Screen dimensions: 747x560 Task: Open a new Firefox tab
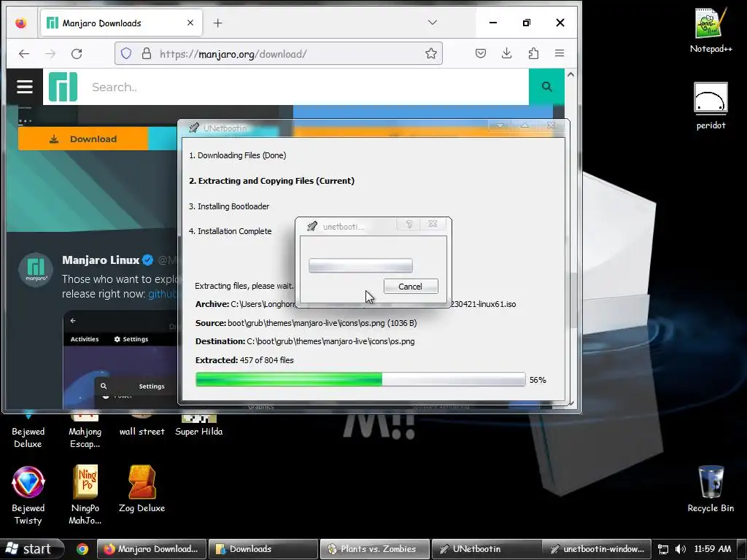click(217, 23)
